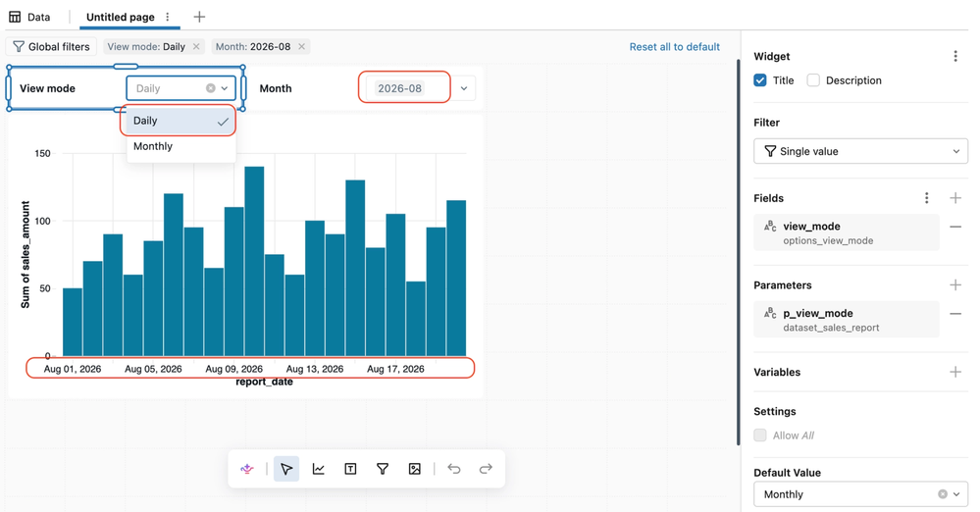The width and height of the screenshot is (980, 512).
Task: Click the Aug 17, 2026 axis tick label
Action: (395, 369)
